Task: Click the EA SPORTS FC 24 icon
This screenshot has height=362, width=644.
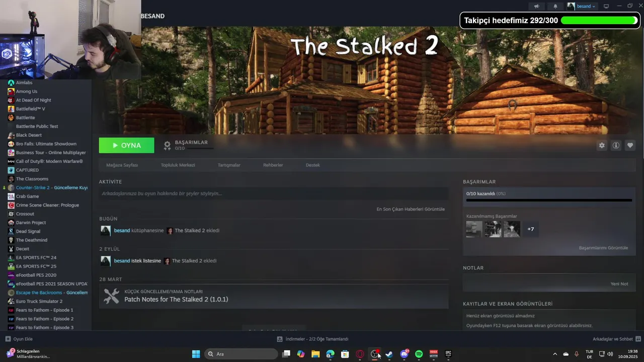Action: pyautogui.click(x=11, y=257)
